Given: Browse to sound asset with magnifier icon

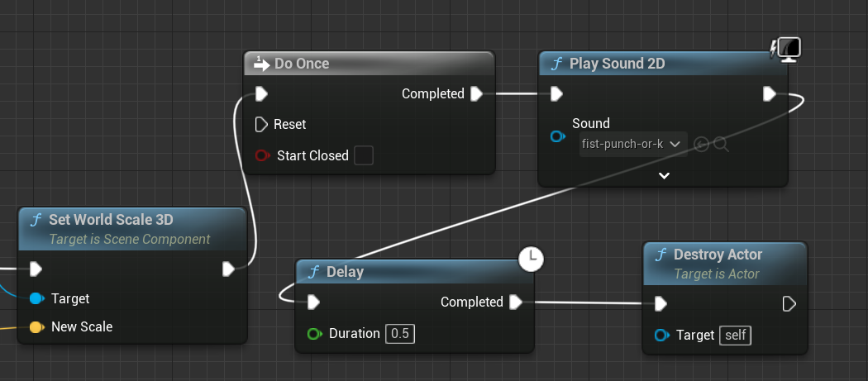Looking at the screenshot, I should tap(721, 145).
